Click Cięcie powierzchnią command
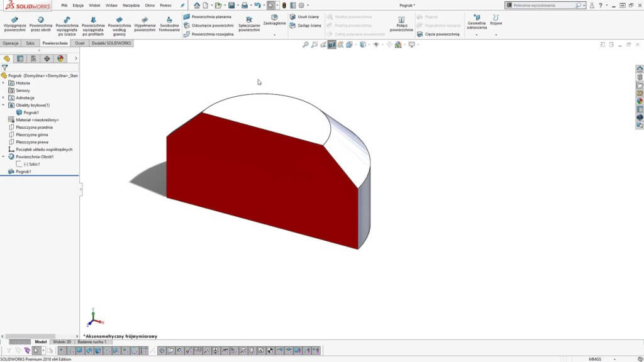The width and height of the screenshot is (644, 362). 438,34
